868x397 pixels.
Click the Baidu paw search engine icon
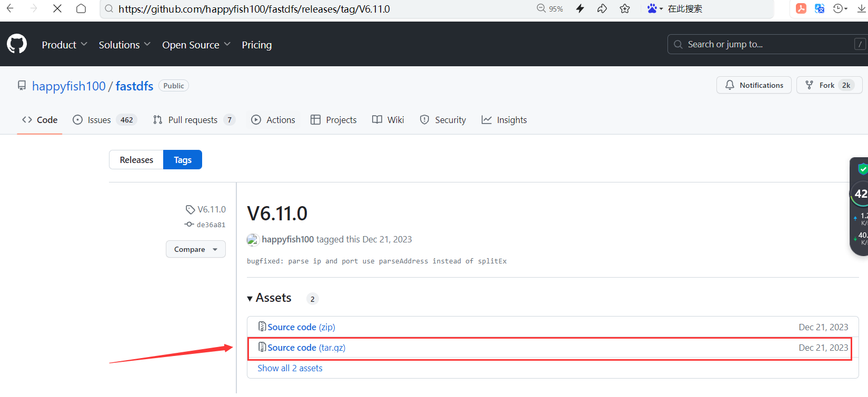point(652,8)
